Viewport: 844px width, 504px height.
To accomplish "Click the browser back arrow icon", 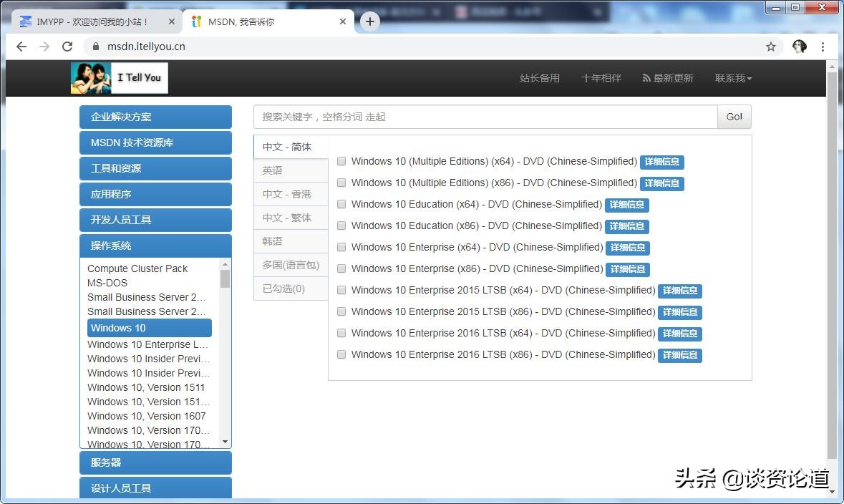I will pyautogui.click(x=21, y=47).
